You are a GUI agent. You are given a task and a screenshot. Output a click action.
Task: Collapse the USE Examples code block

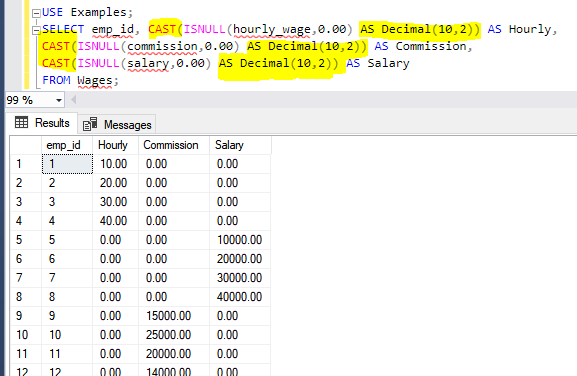[36, 14]
